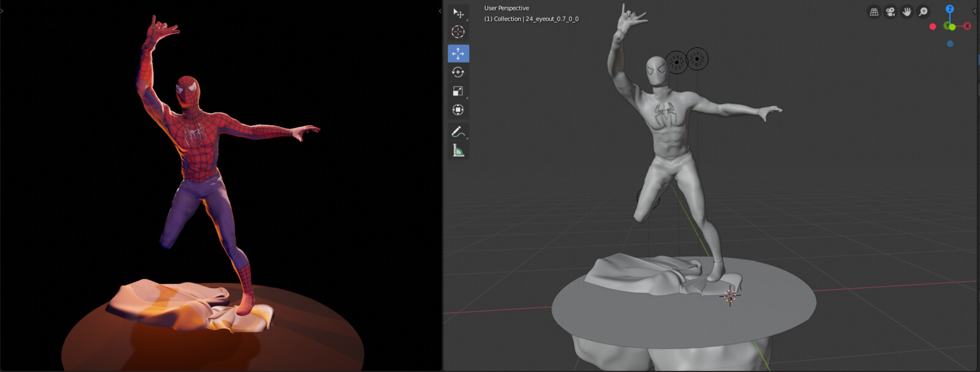
Task: Snap view to X axis on gizmo
Action: 967,26
